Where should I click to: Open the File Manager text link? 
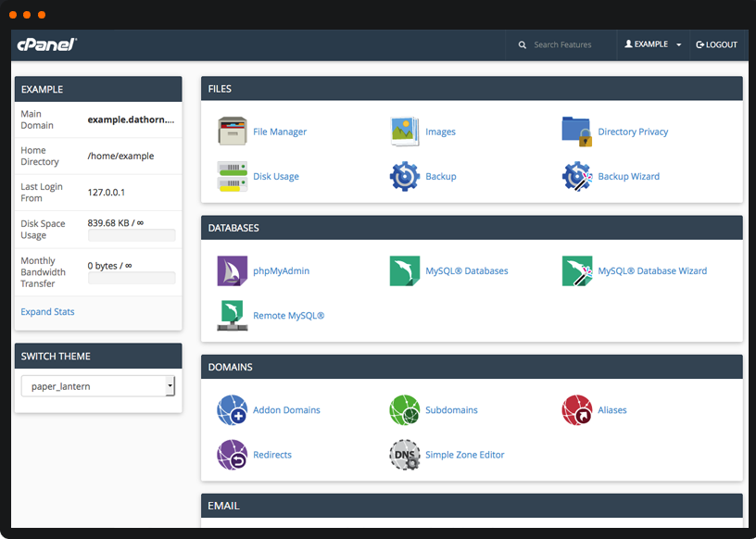pyautogui.click(x=280, y=132)
